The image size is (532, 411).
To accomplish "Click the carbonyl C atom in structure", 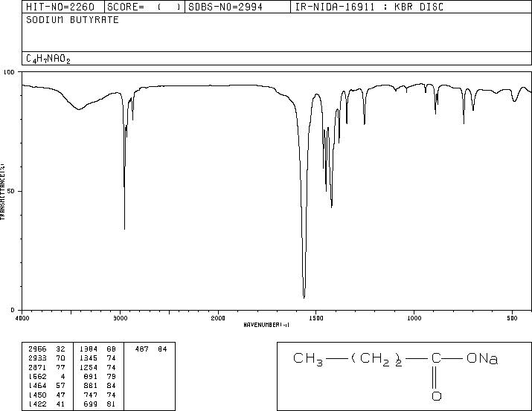I will coord(436,358).
